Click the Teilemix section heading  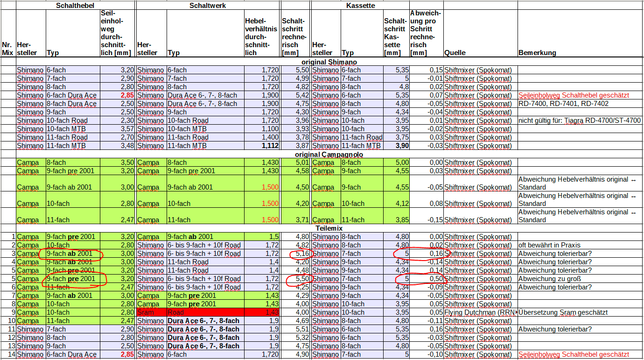tap(329, 228)
